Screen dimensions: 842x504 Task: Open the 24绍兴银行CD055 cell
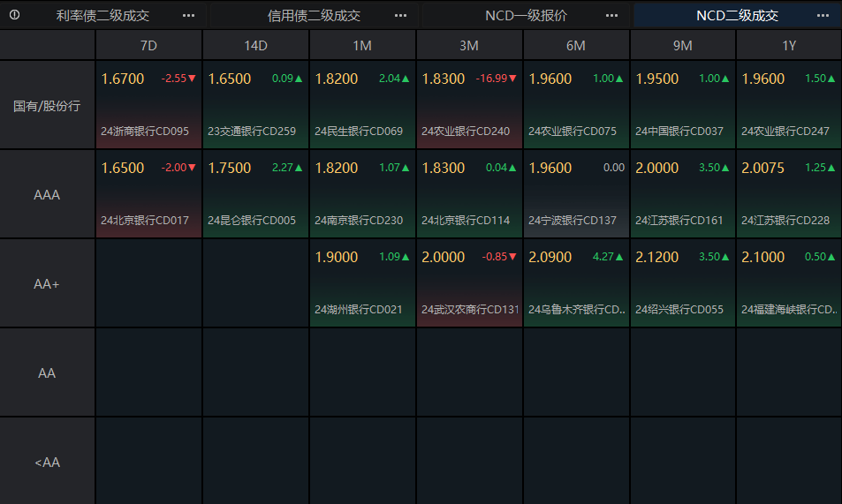tap(682, 282)
